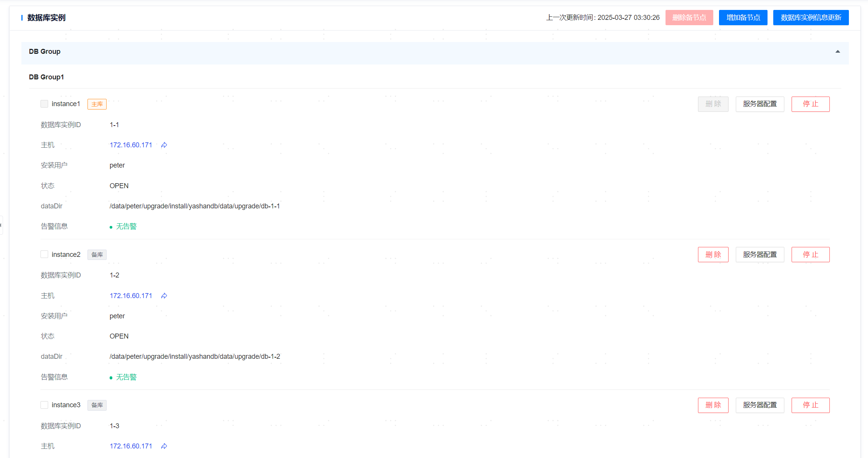Open 服务器配置 for instance1
Image resolution: width=868 pixels, height=458 pixels.
pos(759,104)
